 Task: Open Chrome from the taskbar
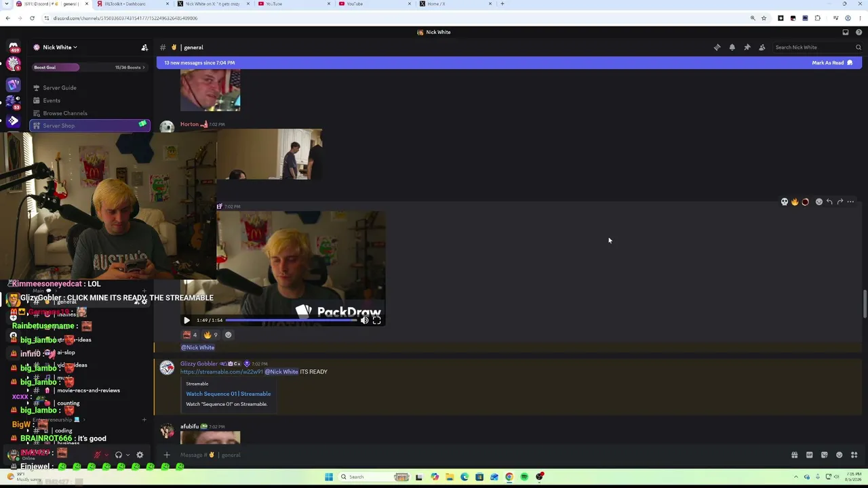click(509, 477)
